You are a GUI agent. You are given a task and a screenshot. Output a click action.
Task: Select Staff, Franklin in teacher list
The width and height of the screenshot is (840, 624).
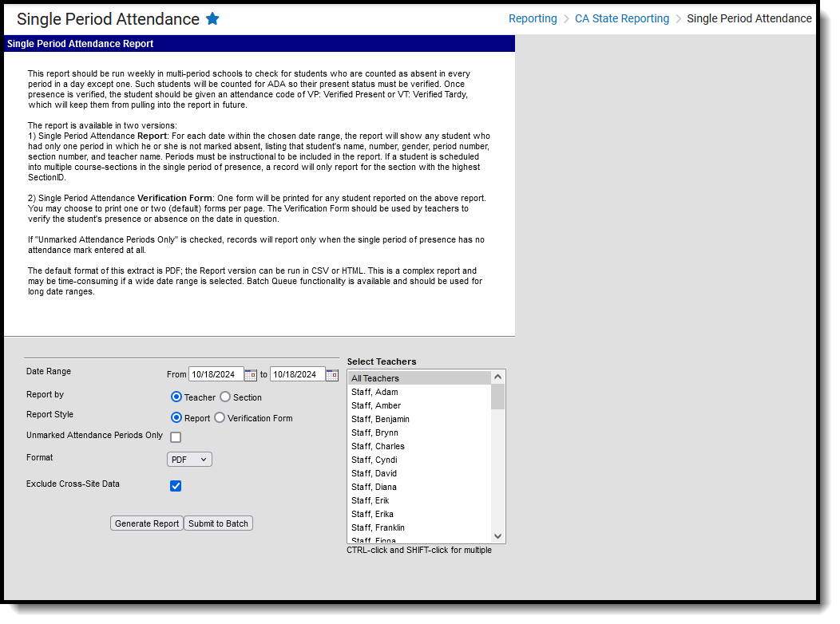419,527
